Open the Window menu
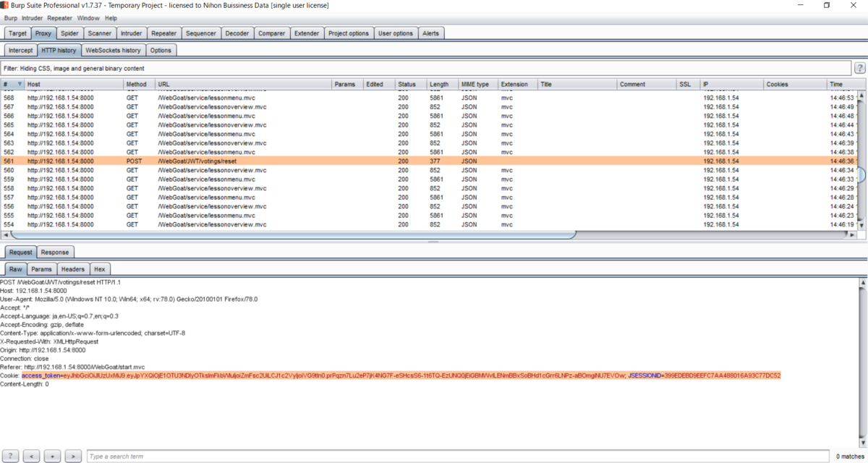 [88, 18]
